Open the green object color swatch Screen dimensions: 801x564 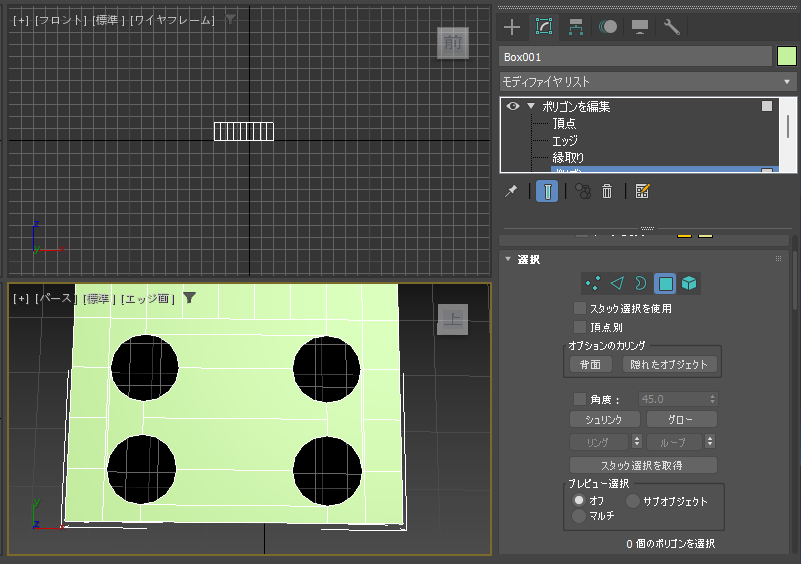tap(787, 56)
